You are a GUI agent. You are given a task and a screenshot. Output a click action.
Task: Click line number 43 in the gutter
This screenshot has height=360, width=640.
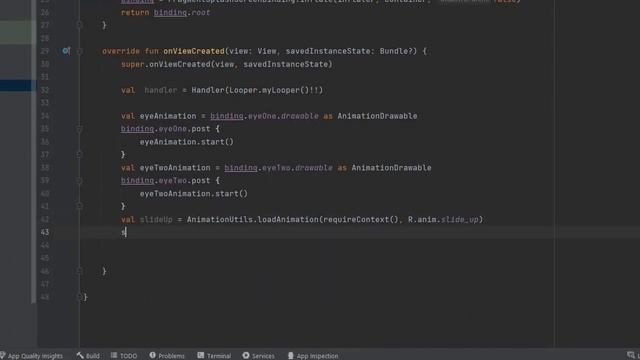click(x=45, y=232)
